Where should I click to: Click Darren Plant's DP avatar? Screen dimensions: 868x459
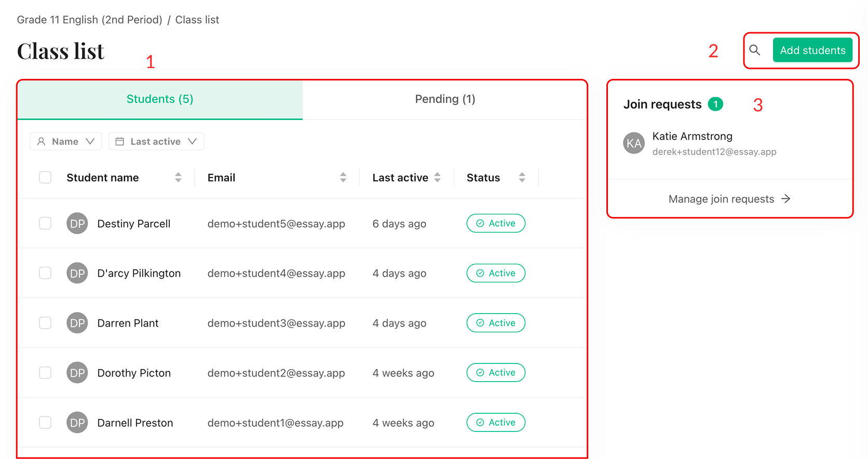(x=77, y=323)
